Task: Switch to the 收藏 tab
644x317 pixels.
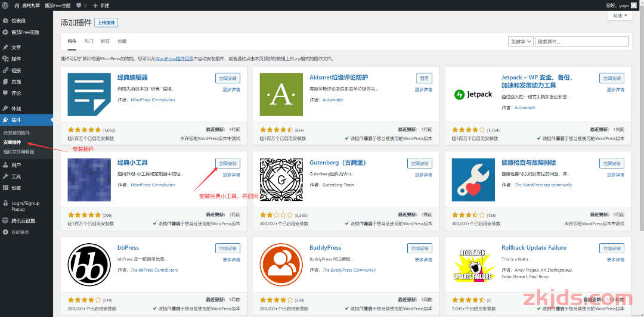Action: click(122, 42)
